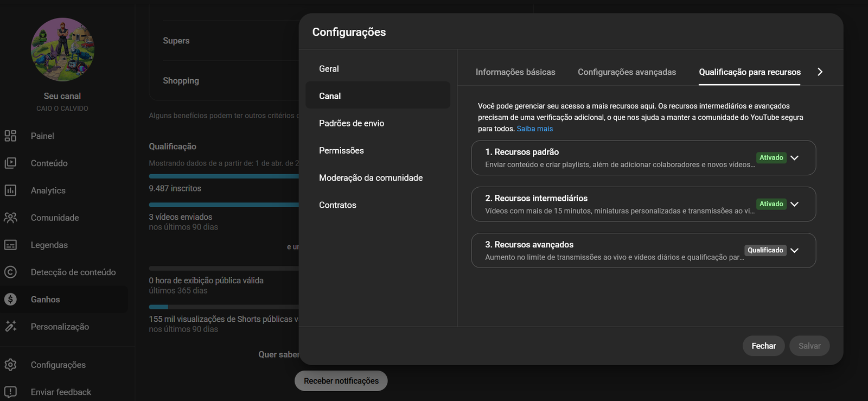Switch to the Informações básicas tab
This screenshot has height=401, width=868.
pos(515,72)
